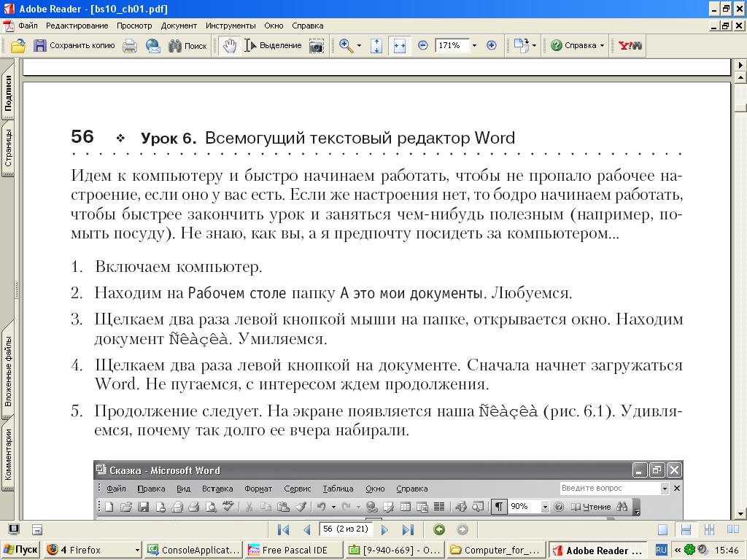The height and width of the screenshot is (560, 747).
Task: Open the Пуск start menu
Action: 20,550
